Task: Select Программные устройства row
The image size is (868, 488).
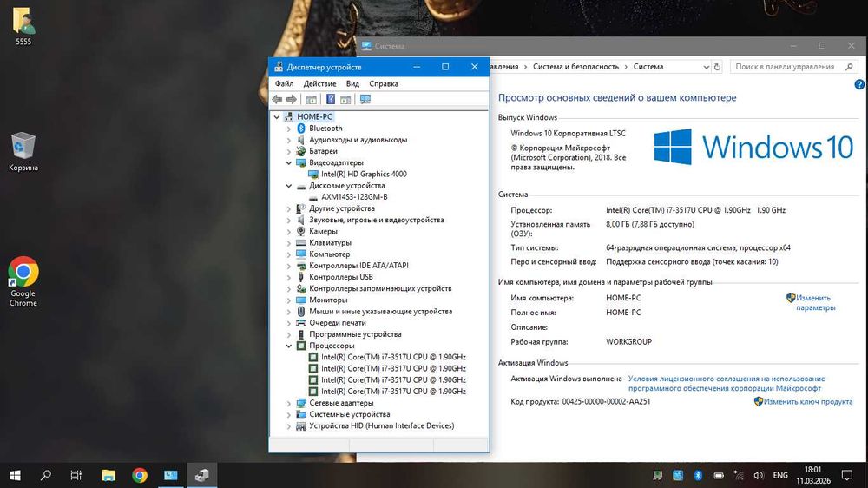Action: (x=355, y=334)
